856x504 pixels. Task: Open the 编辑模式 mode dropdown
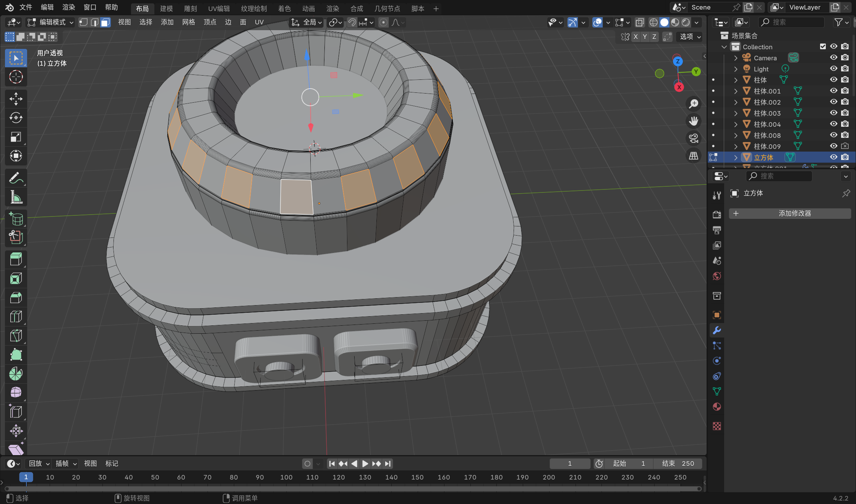pos(50,23)
